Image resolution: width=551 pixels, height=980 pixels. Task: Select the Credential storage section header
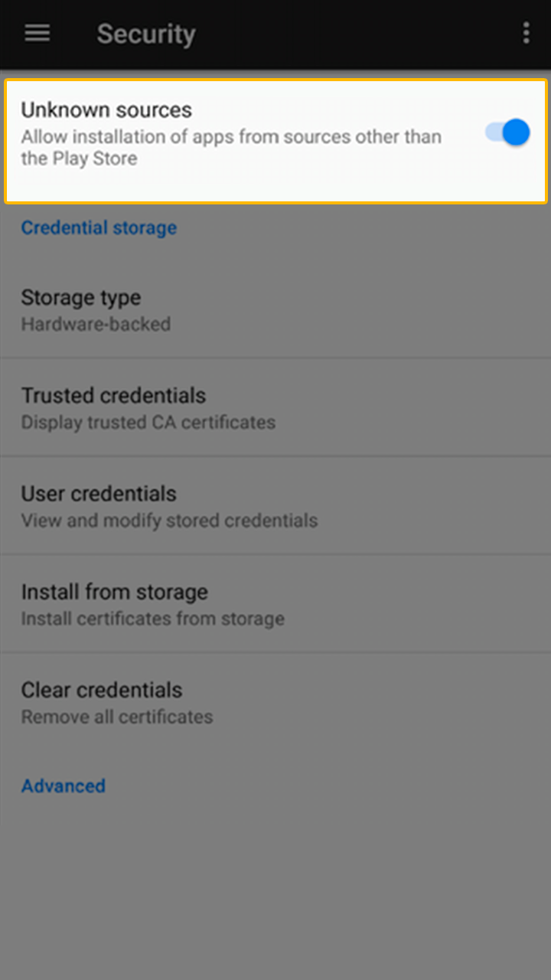pos(99,227)
